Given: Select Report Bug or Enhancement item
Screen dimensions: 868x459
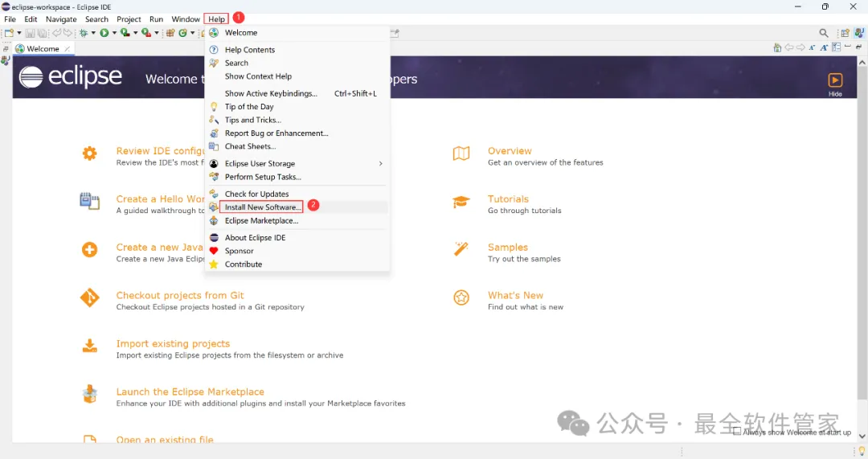Looking at the screenshot, I should [x=298, y=133].
